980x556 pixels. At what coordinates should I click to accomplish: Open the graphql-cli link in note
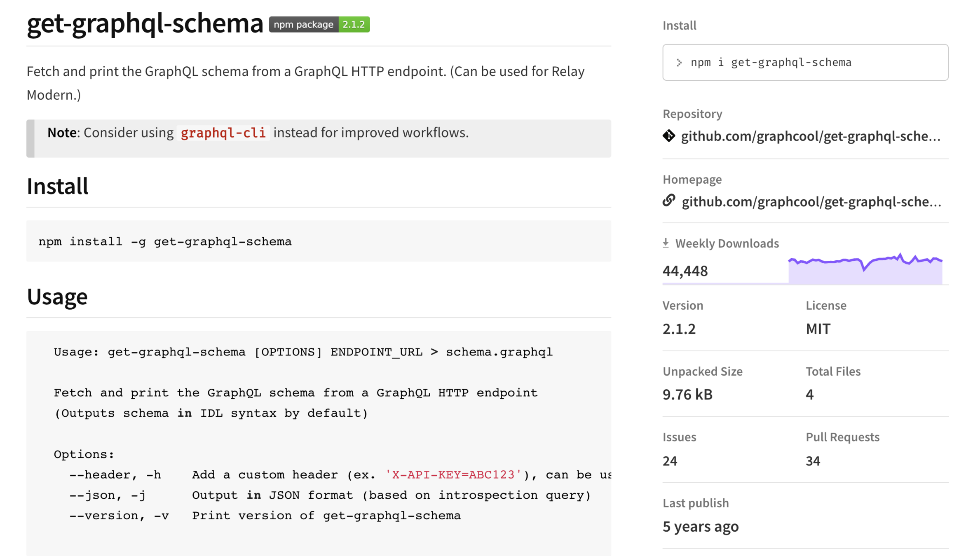coord(223,133)
